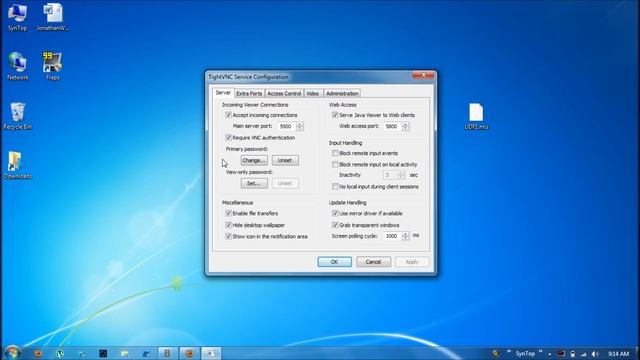Open the Network desktop icon
Image resolution: width=640 pixels, height=360 pixels.
(18, 66)
